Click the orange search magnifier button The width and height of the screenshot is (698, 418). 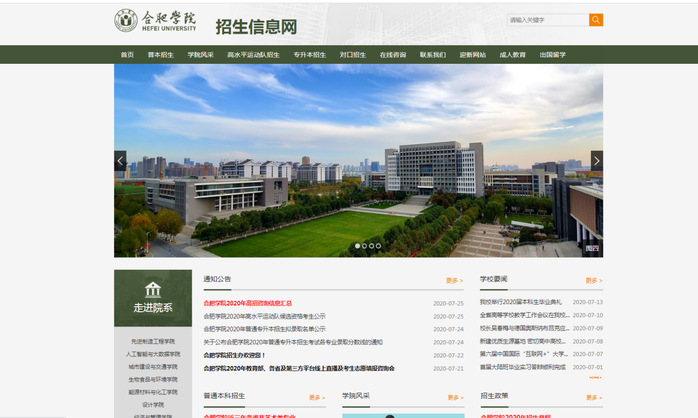[596, 20]
